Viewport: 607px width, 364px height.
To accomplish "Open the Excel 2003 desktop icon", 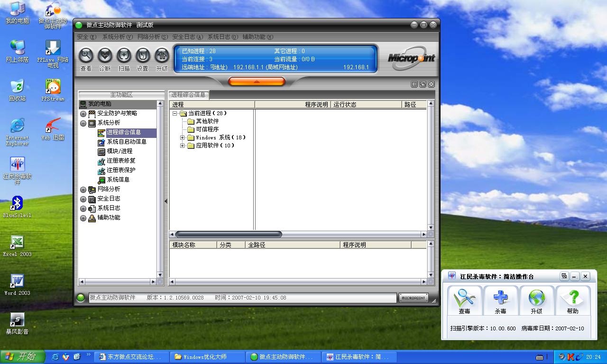I will [17, 246].
